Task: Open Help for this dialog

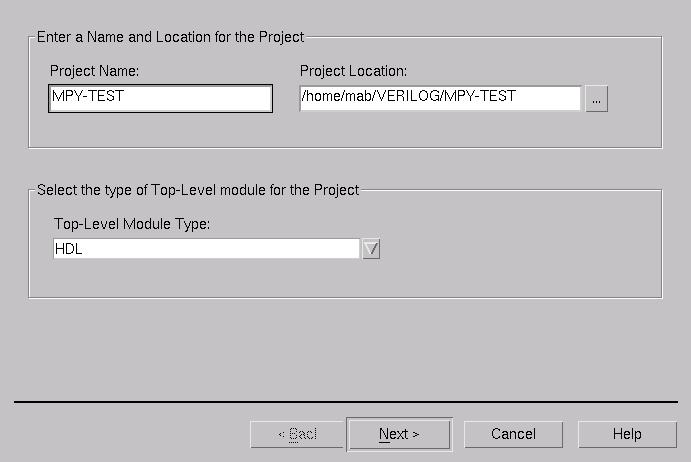Action: point(627,434)
